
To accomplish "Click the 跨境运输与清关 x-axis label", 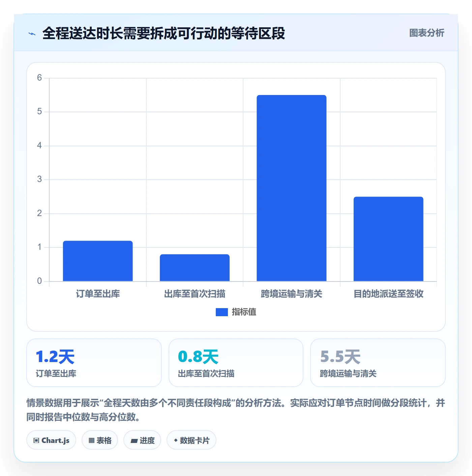I will pos(292,294).
